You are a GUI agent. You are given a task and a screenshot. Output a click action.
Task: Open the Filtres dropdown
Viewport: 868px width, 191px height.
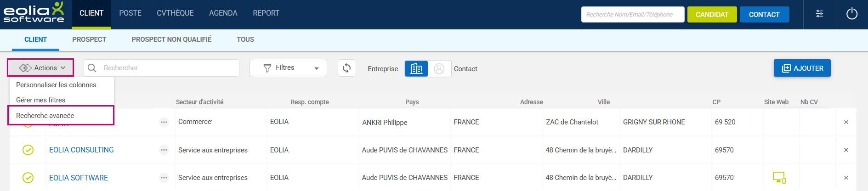pyautogui.click(x=288, y=68)
